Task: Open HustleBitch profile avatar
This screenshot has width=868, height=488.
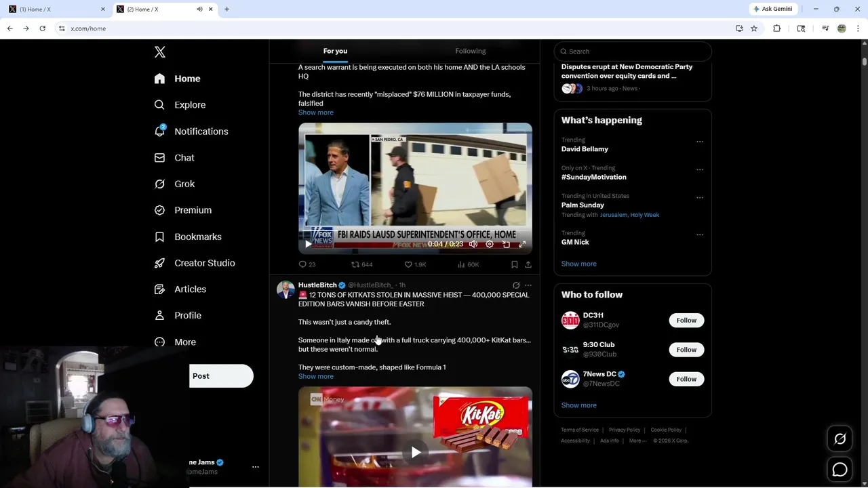Action: tap(285, 290)
